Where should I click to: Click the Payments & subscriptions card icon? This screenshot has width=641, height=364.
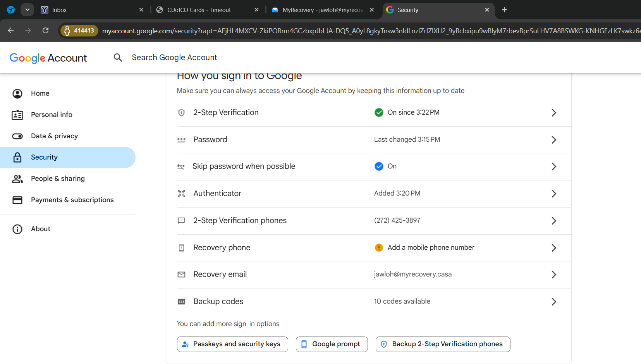point(17,200)
